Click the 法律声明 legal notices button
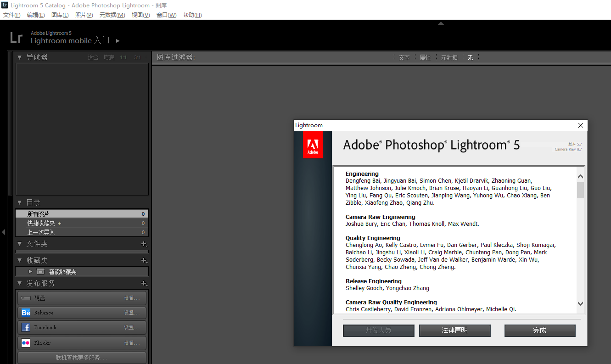 point(454,330)
